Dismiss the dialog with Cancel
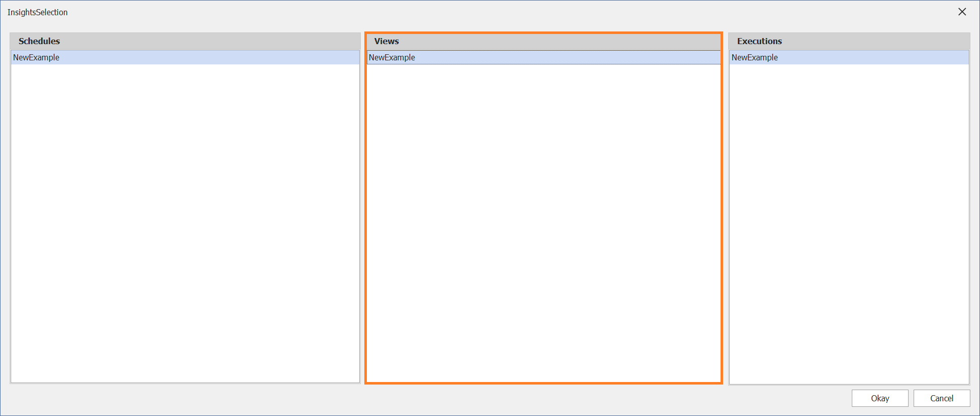980x416 pixels. point(941,398)
